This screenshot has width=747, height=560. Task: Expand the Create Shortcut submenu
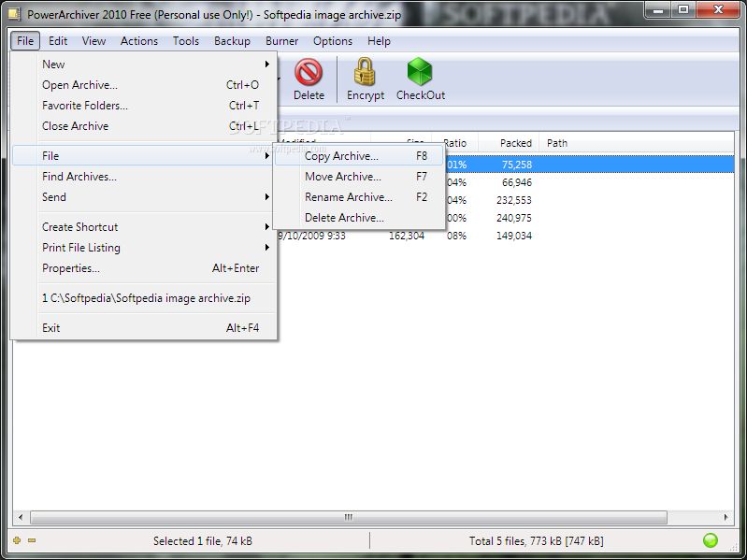click(143, 226)
